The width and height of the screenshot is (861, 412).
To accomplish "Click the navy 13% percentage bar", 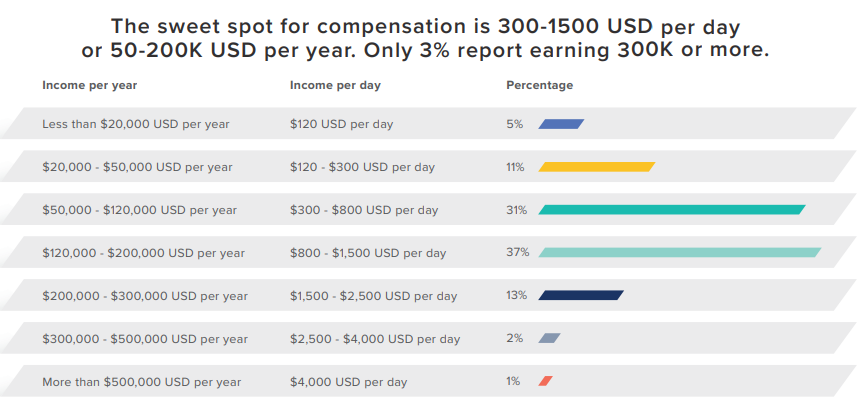I will [581, 295].
